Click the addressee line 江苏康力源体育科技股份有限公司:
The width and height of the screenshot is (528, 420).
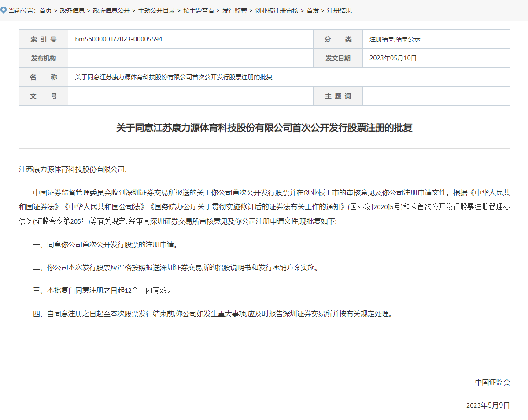73,169
